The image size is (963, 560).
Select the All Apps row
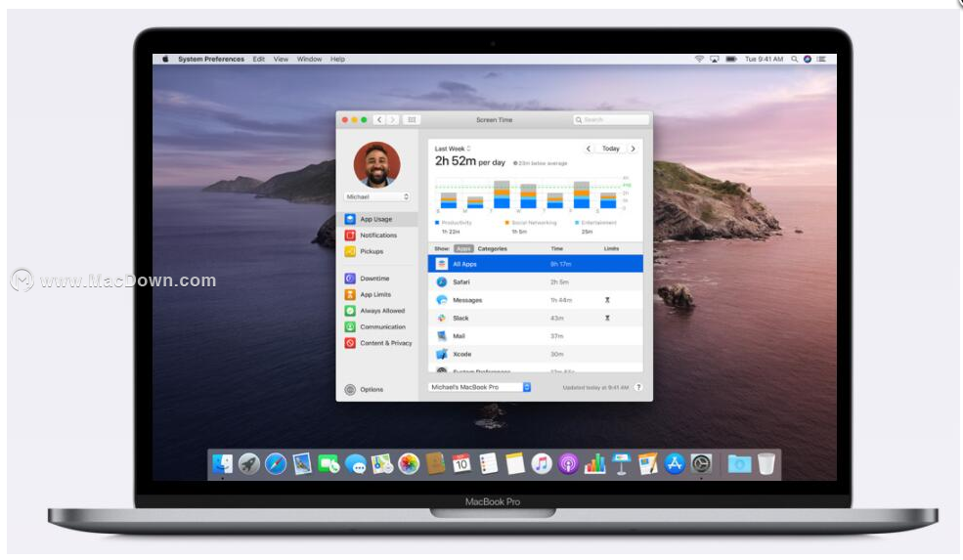click(x=535, y=264)
